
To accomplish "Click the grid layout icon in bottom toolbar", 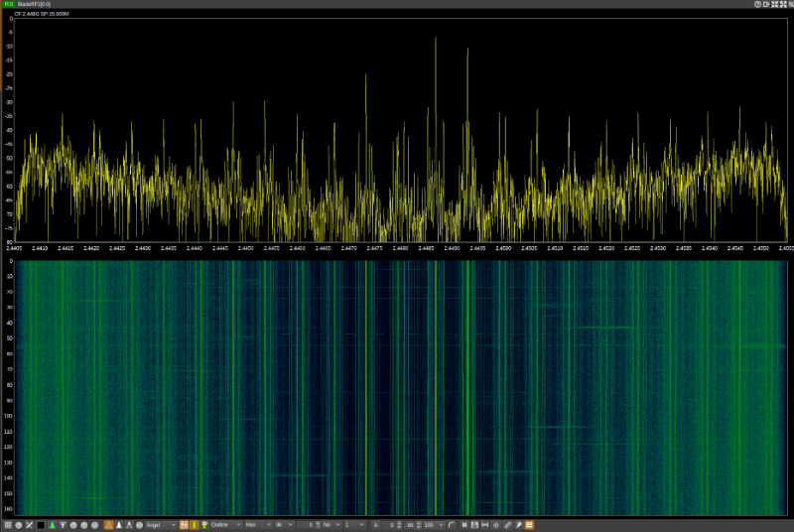I will point(8,524).
